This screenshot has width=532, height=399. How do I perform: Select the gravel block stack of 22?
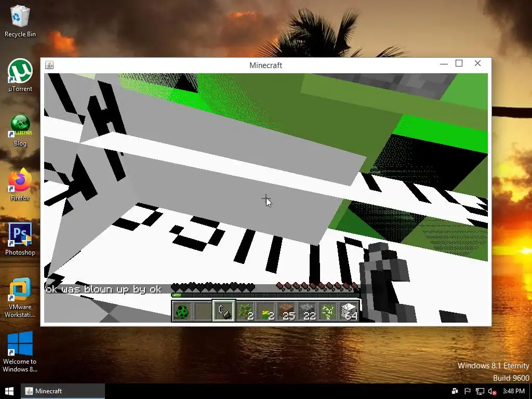308,311
